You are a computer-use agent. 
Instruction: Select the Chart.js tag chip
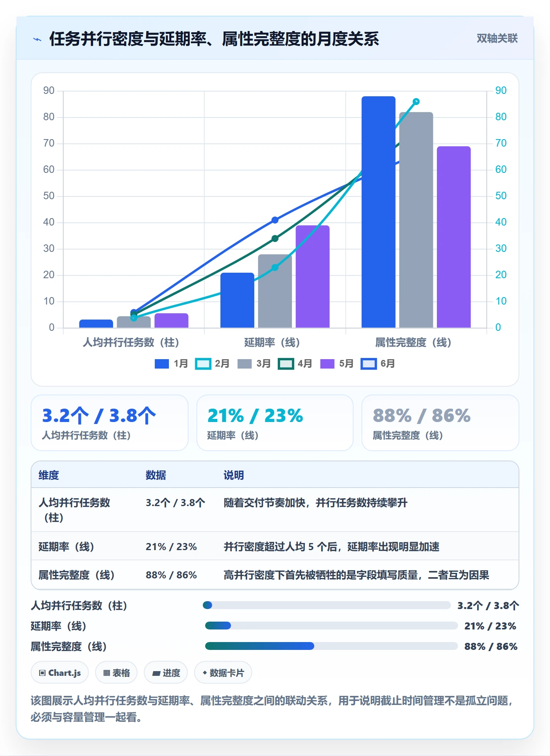(60, 673)
